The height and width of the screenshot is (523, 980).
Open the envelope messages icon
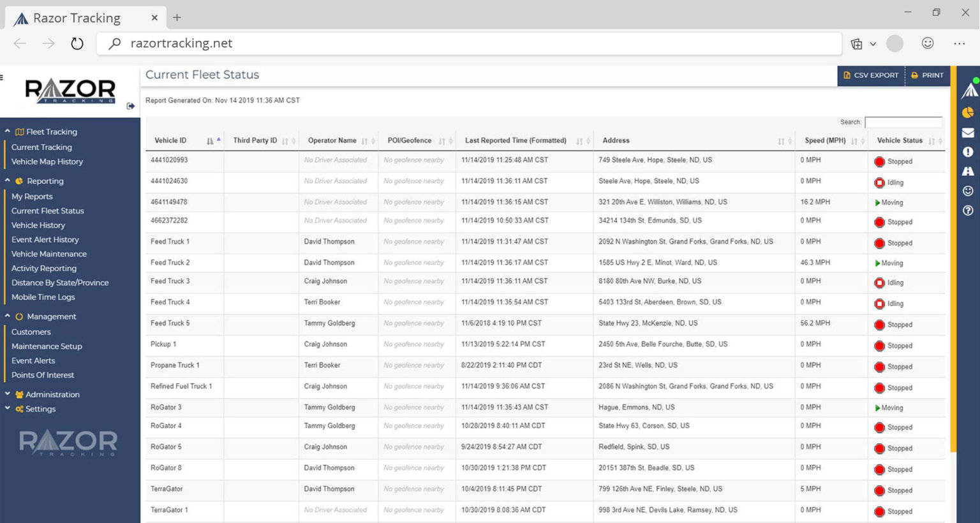coord(968,133)
